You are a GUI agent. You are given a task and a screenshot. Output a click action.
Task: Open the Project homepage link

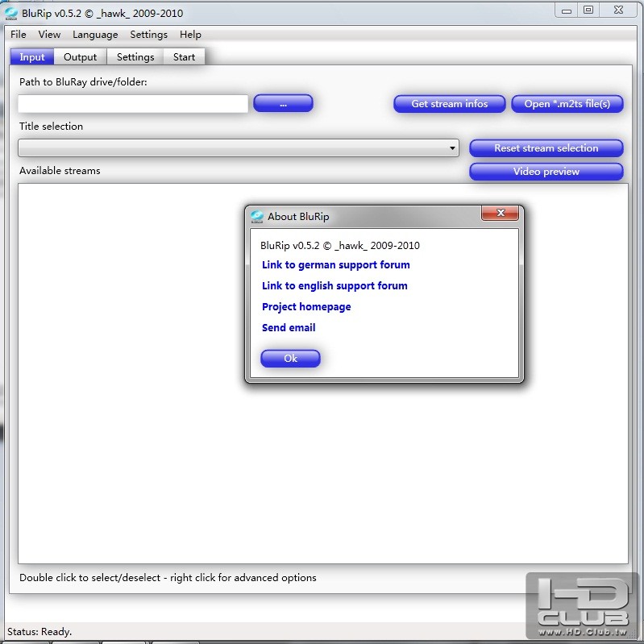pyautogui.click(x=306, y=306)
